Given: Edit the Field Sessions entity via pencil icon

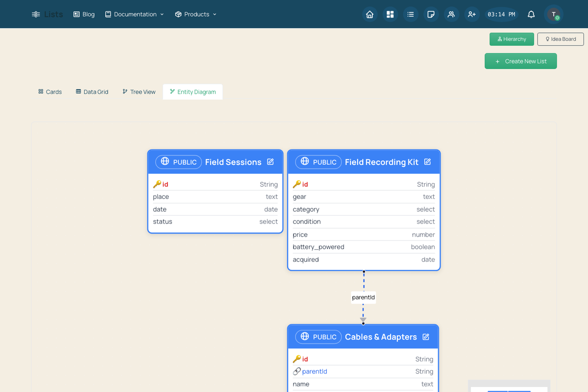Looking at the screenshot, I should click(x=270, y=162).
